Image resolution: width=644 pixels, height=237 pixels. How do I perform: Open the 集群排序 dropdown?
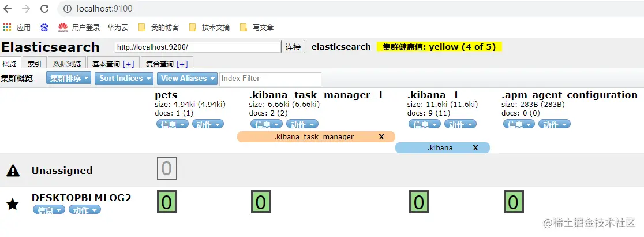[69, 78]
